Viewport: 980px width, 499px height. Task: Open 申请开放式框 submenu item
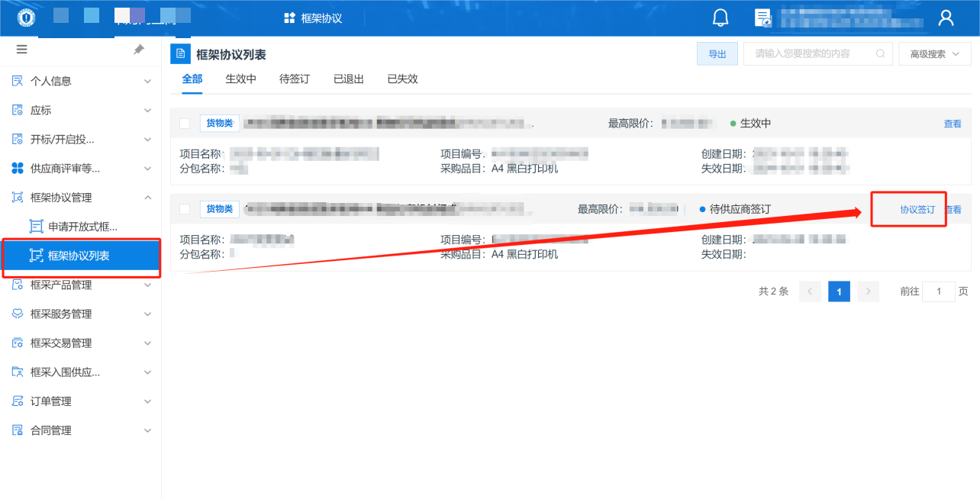[x=81, y=227]
